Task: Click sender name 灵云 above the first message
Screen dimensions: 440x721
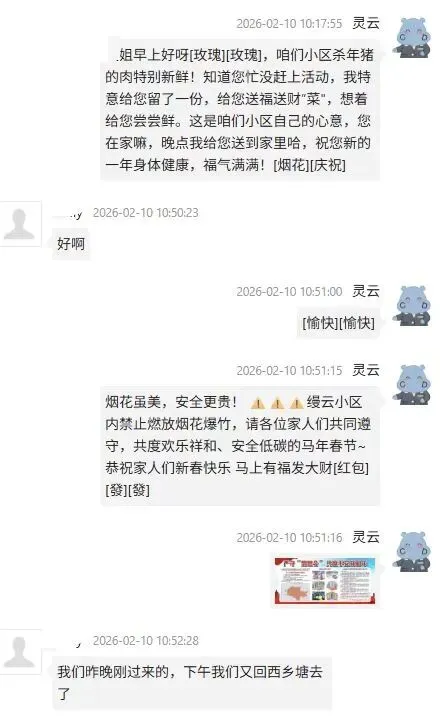Action: point(366,23)
